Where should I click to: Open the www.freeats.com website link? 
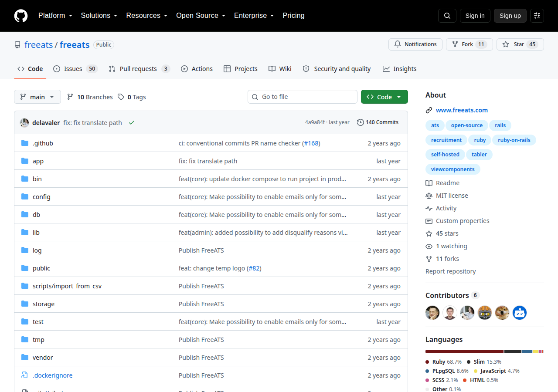(462, 110)
